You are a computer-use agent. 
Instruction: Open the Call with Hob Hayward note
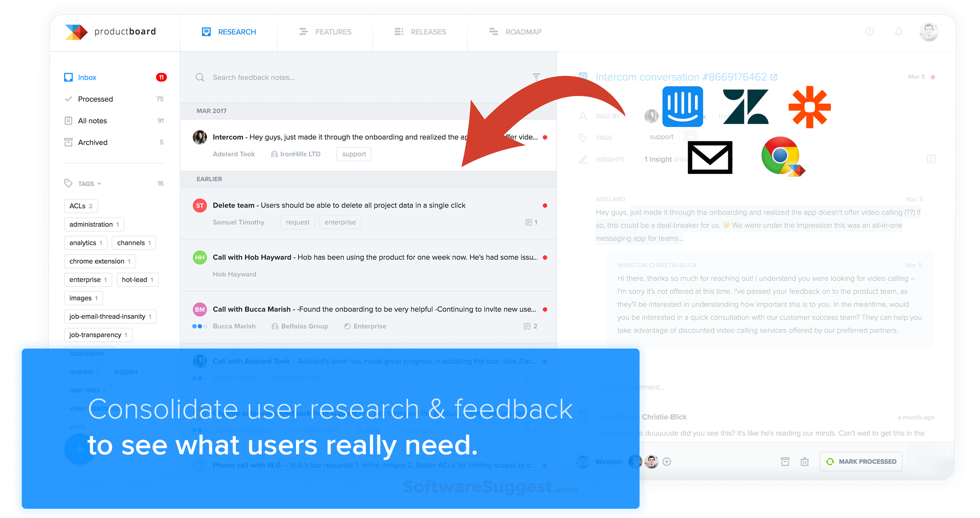click(368, 266)
